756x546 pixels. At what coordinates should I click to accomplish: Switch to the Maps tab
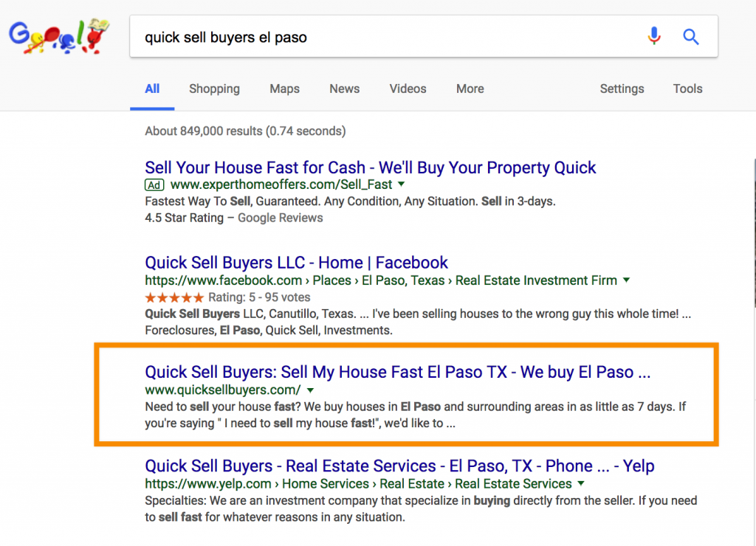click(284, 89)
